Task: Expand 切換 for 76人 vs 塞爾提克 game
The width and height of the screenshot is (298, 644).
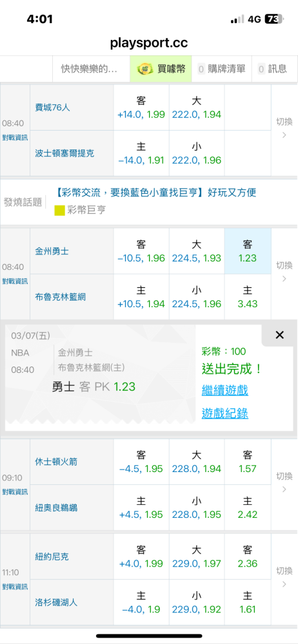Action: pos(284,128)
